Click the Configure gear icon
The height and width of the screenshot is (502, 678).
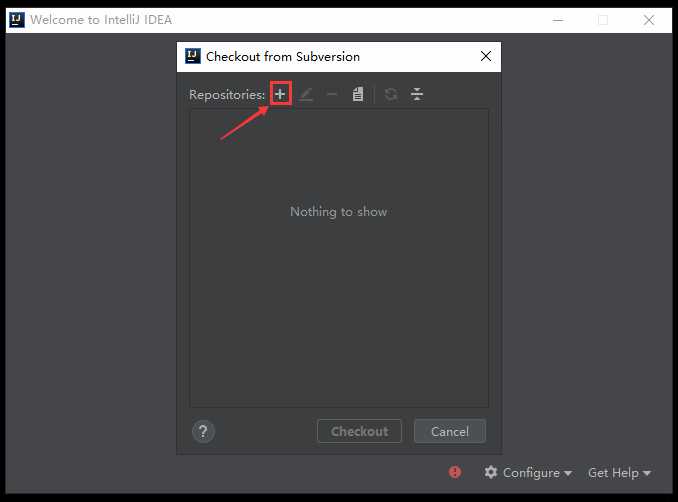click(x=491, y=472)
